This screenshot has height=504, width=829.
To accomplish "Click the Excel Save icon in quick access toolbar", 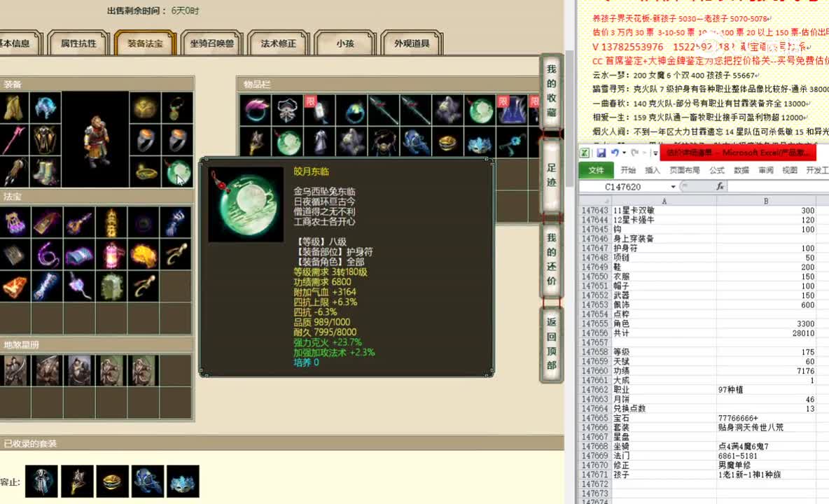I will click(601, 153).
